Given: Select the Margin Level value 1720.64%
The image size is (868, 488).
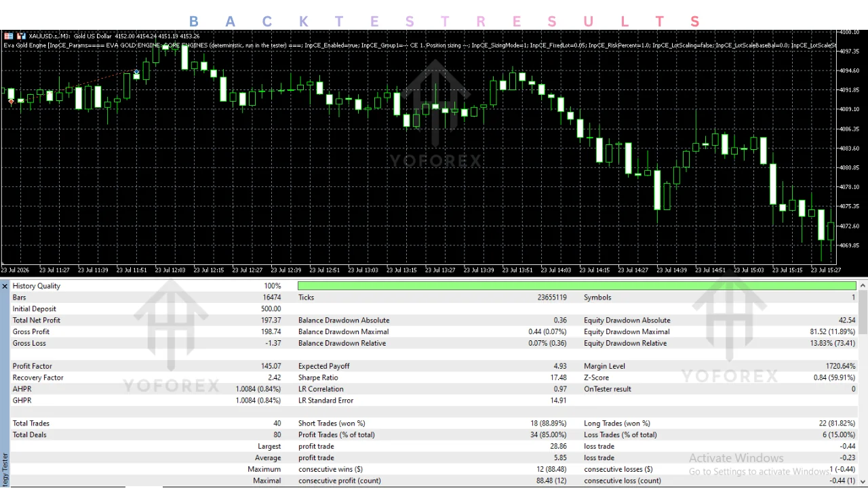Looking at the screenshot, I should click(841, 366).
